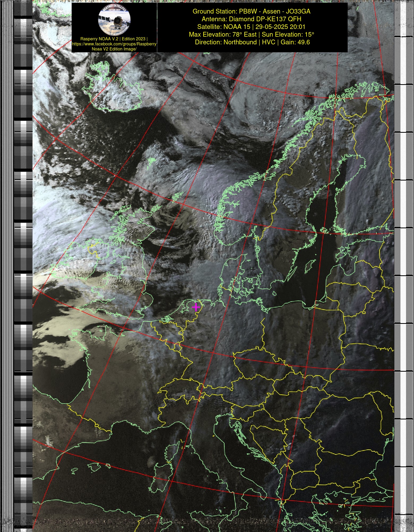Viewport: 414px width, 532px height.
Task: Click the 'Noaa V2 Edition Image/' text
Action: coord(114,49)
